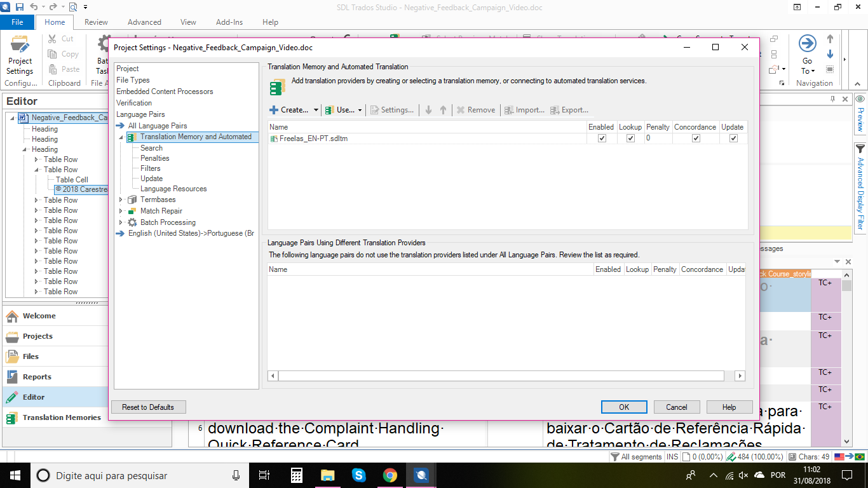
Task: Collapse Translation Memory and Automated node
Action: [x=121, y=137]
